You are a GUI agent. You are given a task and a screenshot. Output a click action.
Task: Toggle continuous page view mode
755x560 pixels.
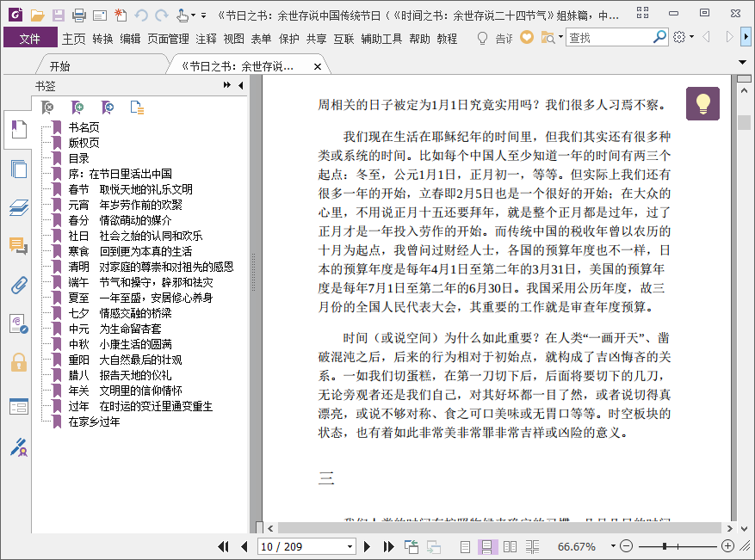click(x=486, y=546)
